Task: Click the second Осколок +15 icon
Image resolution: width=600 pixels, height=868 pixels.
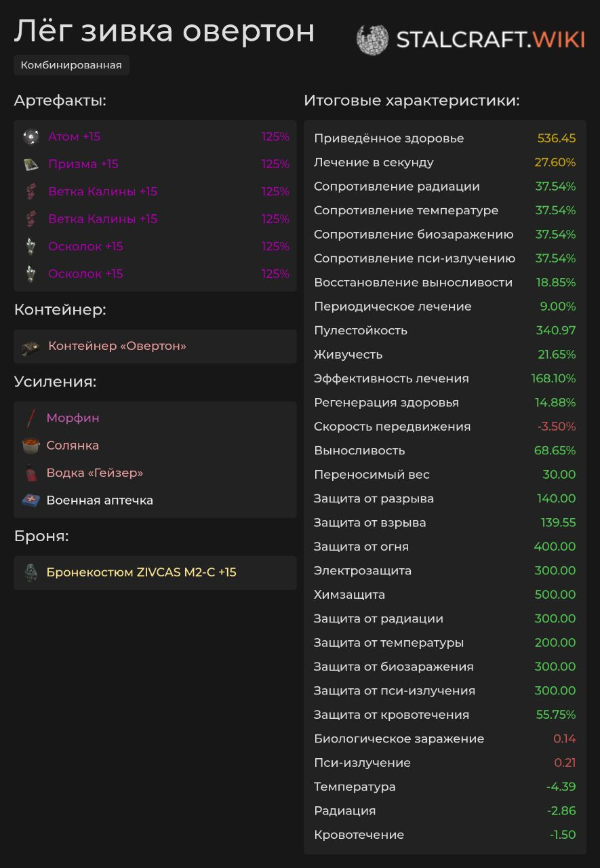Action: coord(31,274)
